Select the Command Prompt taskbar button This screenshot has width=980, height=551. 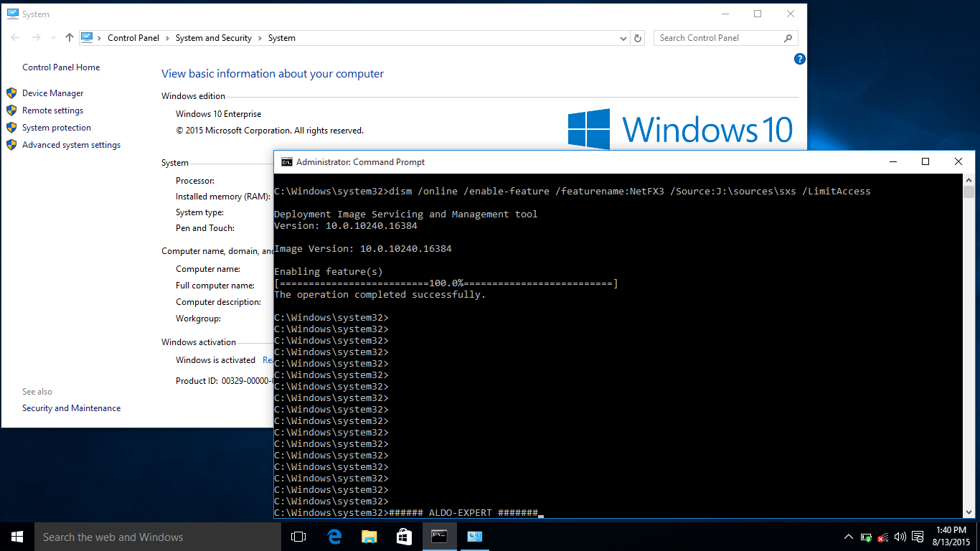tap(439, 537)
